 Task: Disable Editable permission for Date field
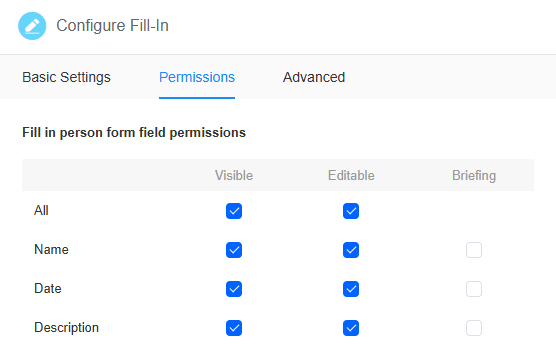coord(351,289)
